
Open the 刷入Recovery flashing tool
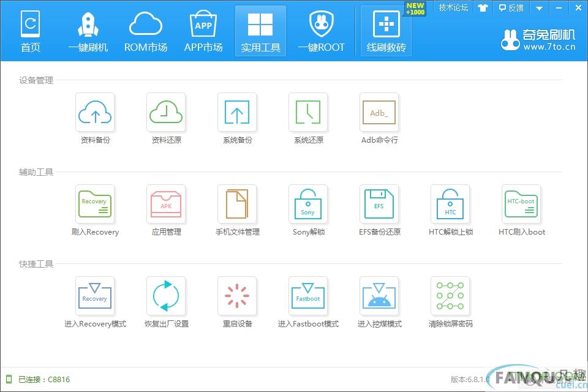(x=95, y=205)
